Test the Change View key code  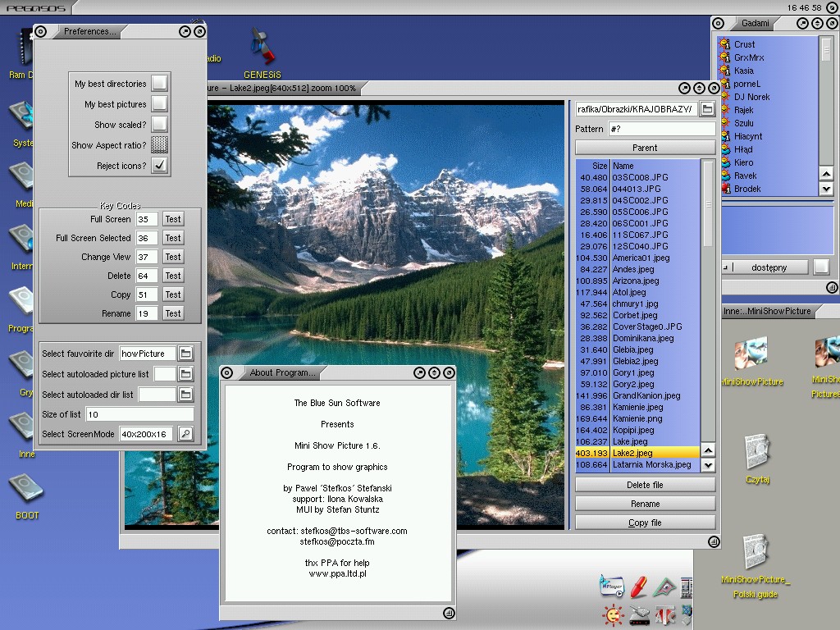173,257
